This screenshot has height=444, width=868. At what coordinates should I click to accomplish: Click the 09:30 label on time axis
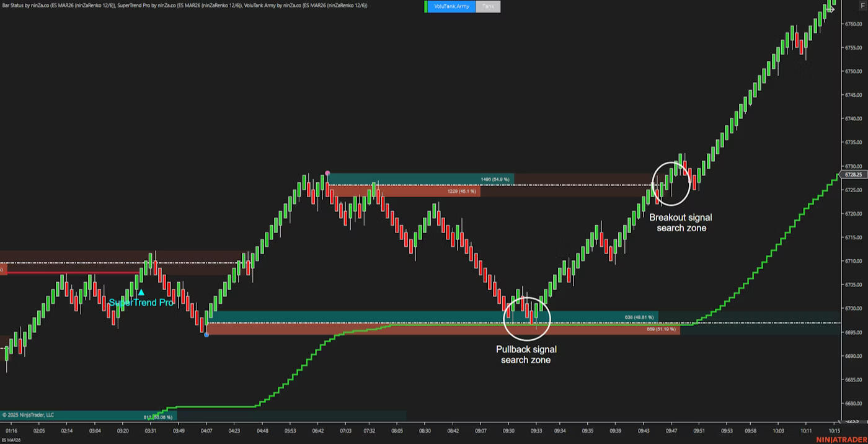point(508,430)
